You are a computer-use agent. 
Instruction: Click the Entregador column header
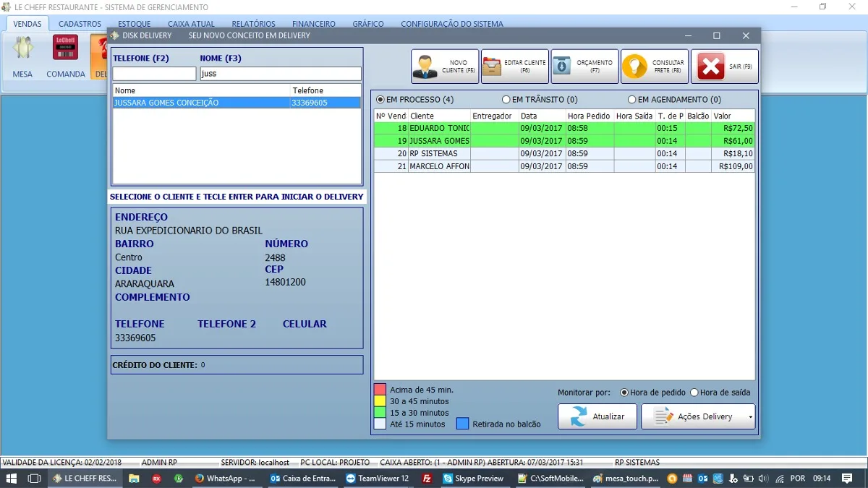[495, 116]
